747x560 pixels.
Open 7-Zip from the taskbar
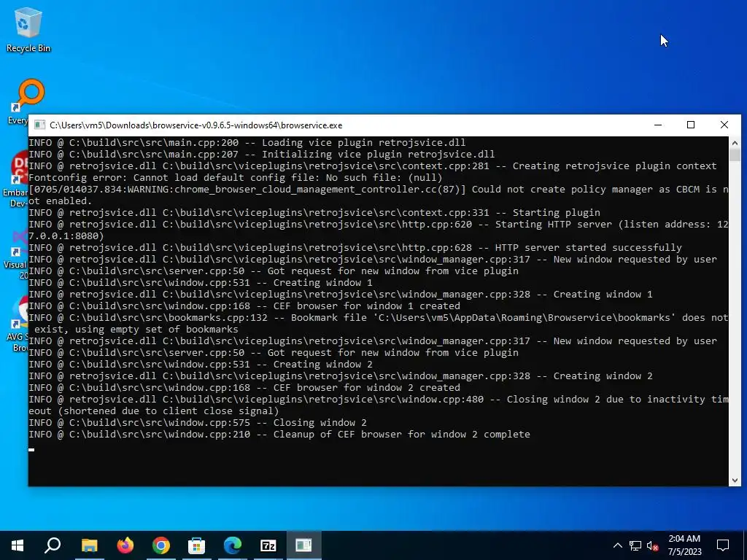[268, 545]
